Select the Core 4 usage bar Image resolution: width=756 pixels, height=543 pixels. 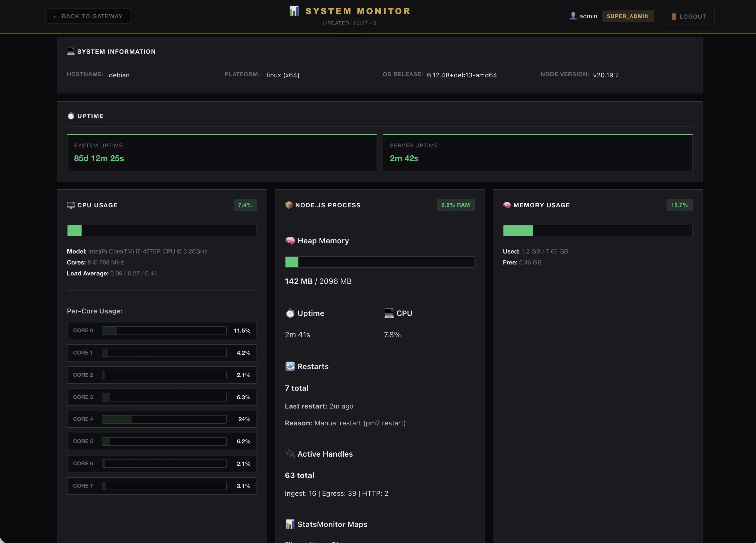tap(163, 419)
